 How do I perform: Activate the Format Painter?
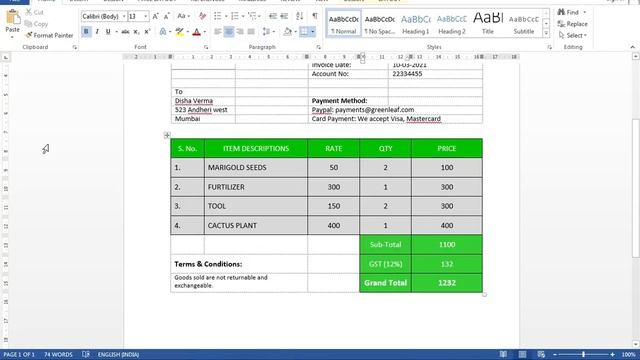coord(49,36)
